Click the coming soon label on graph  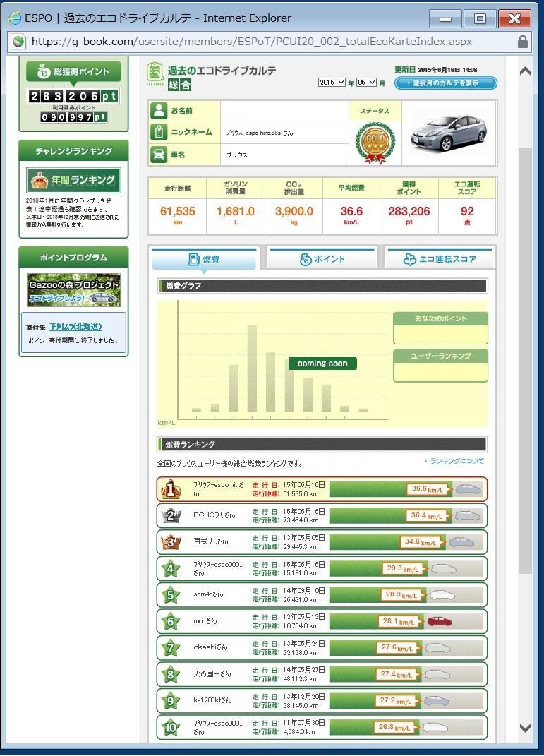pos(322,364)
